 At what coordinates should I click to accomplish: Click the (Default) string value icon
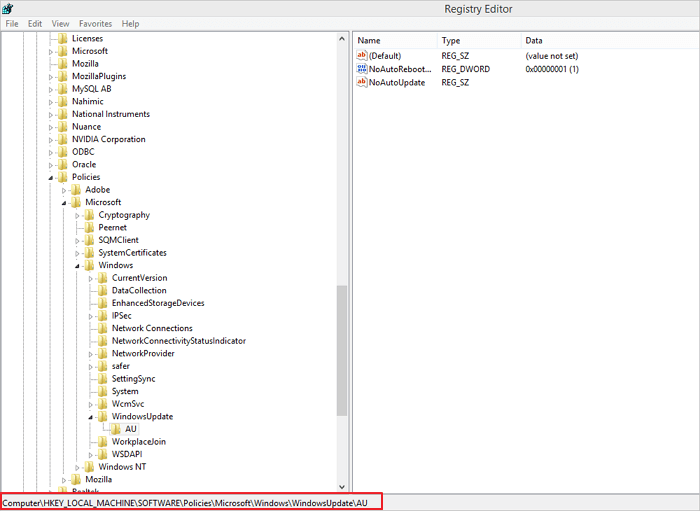(362, 56)
